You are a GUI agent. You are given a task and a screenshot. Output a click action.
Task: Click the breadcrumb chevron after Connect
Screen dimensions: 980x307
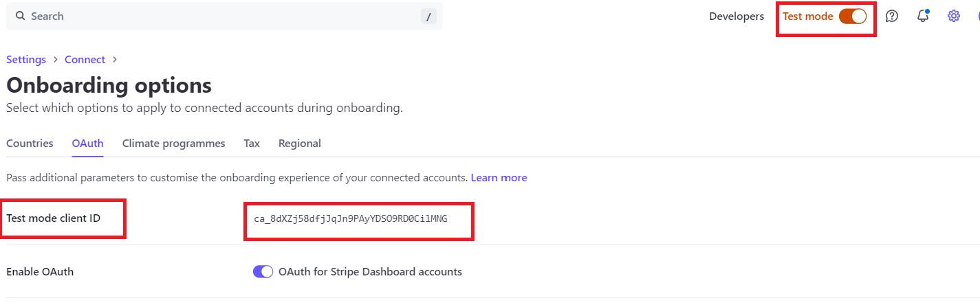point(114,60)
